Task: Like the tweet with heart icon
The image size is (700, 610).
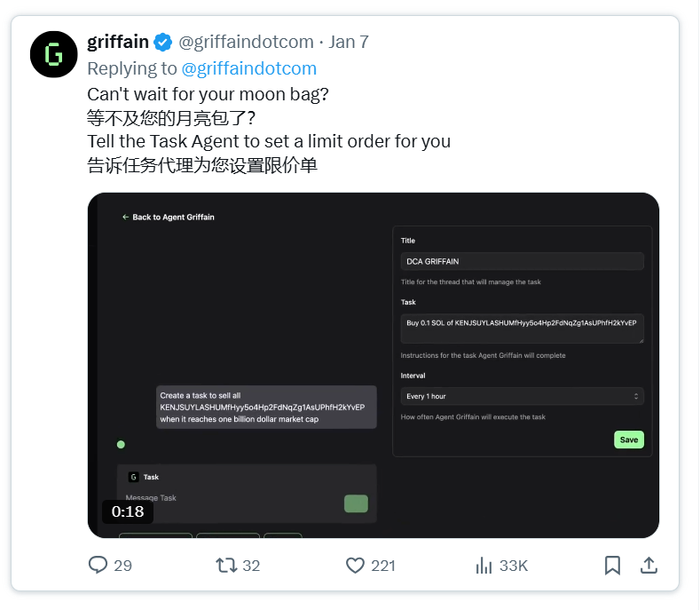Action: [x=356, y=566]
